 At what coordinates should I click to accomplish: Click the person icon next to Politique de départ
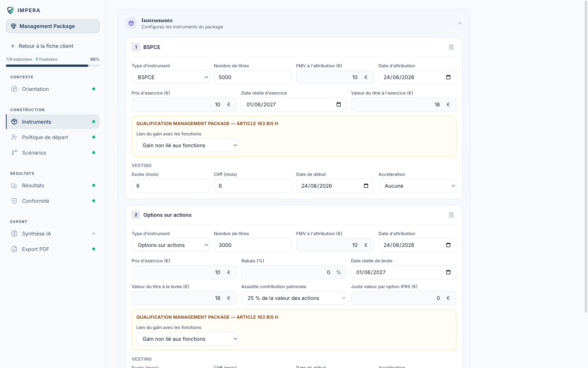click(x=14, y=137)
